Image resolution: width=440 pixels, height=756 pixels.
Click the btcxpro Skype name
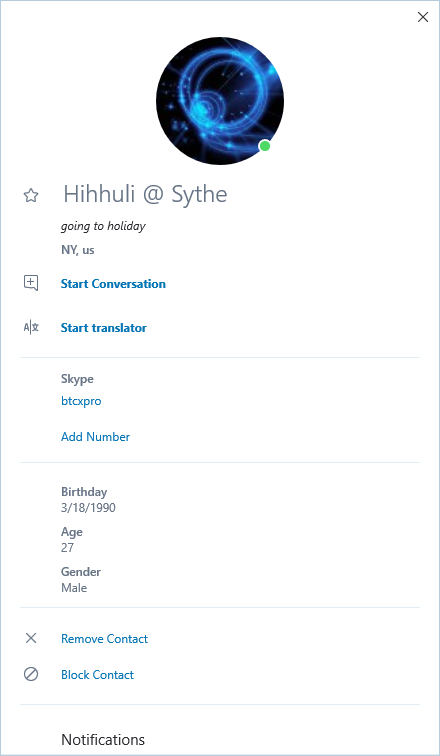click(x=81, y=401)
